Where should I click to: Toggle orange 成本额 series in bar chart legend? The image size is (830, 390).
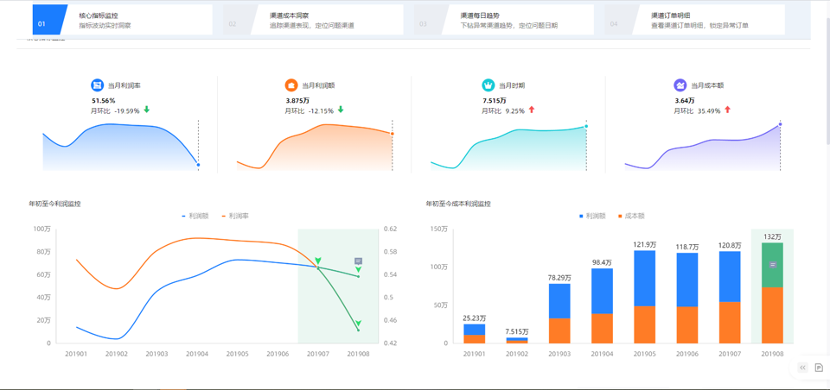631,216
